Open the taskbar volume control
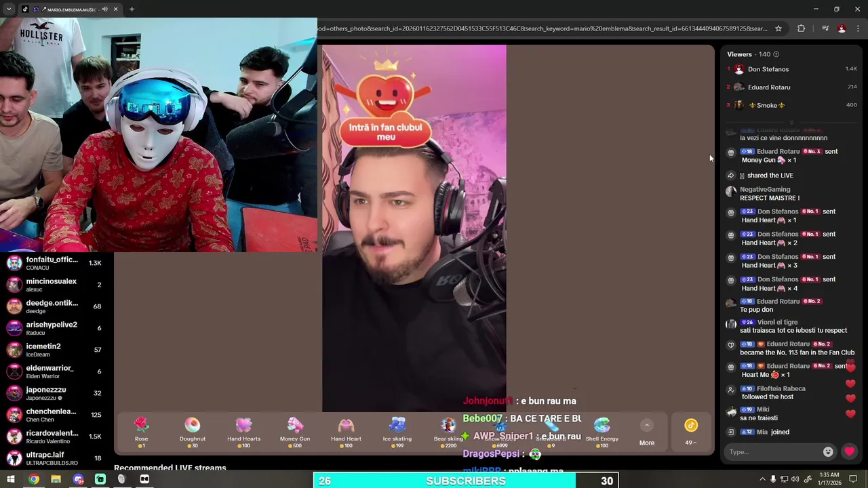The width and height of the screenshot is (868, 488). coord(795,479)
